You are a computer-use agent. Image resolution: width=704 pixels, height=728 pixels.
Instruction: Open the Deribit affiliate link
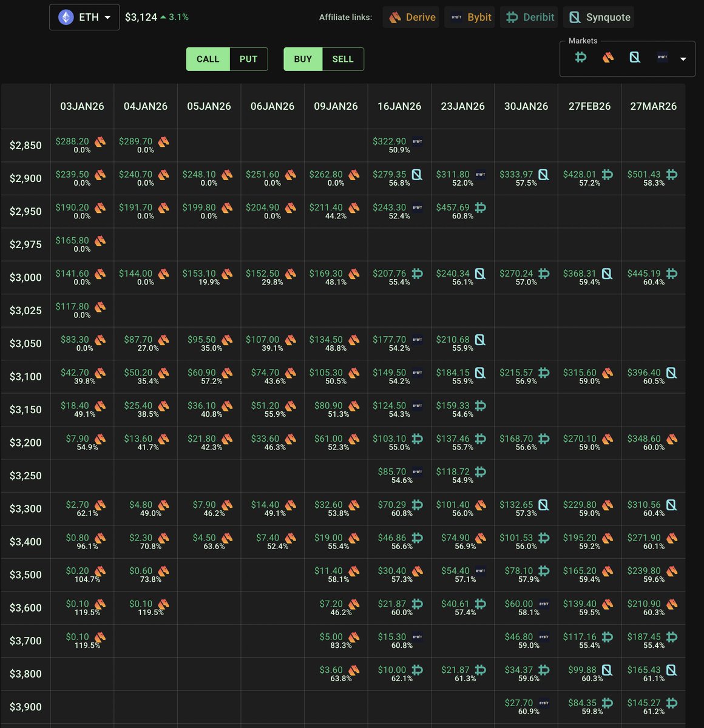coord(529,17)
